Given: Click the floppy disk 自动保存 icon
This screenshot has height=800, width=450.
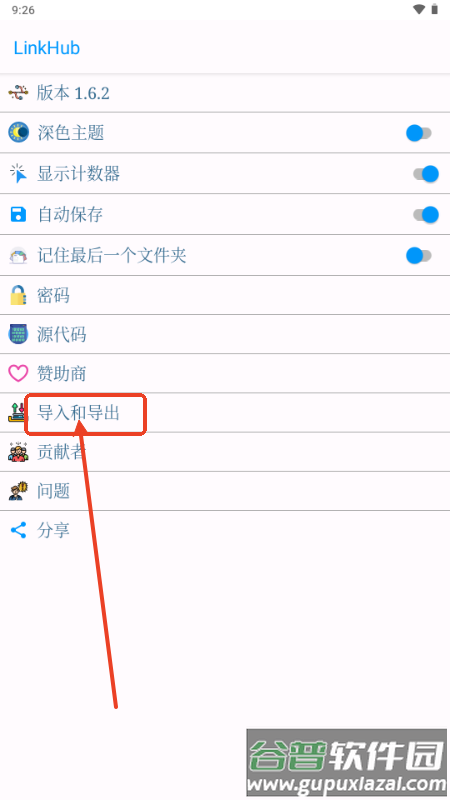Looking at the screenshot, I should coord(18,214).
